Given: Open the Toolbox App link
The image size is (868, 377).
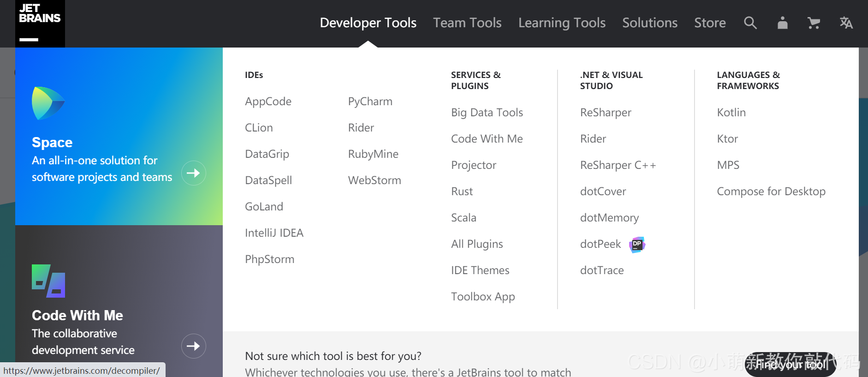Looking at the screenshot, I should (x=483, y=297).
